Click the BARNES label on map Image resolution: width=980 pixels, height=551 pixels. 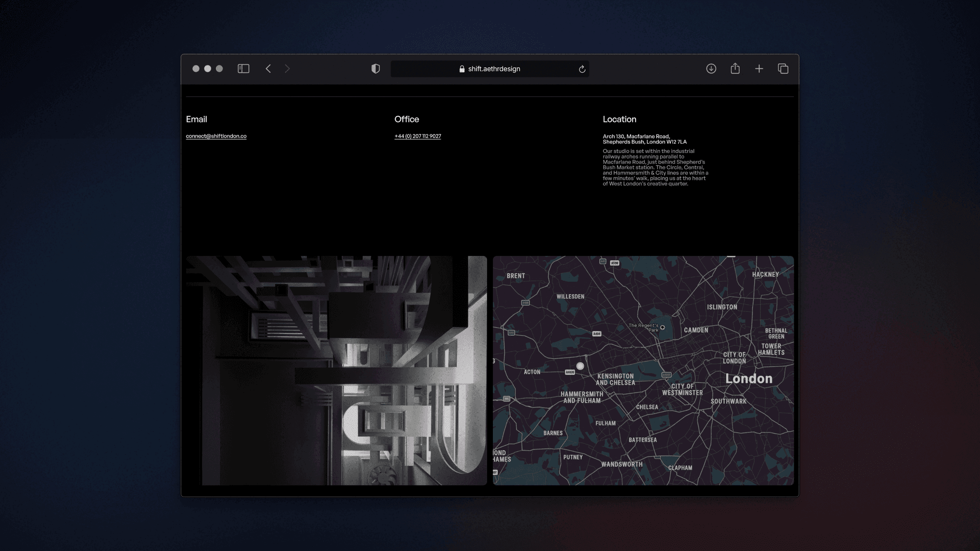tap(553, 433)
